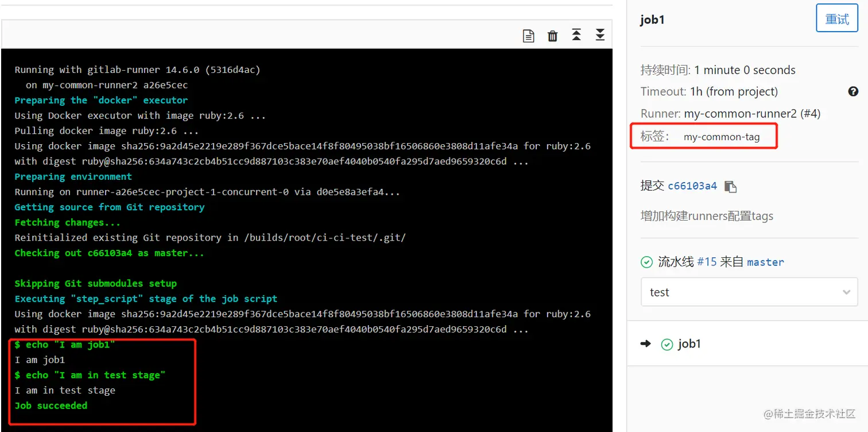868x432 pixels.
Task: Click log line 'Preparing environment'
Action: [73, 176]
